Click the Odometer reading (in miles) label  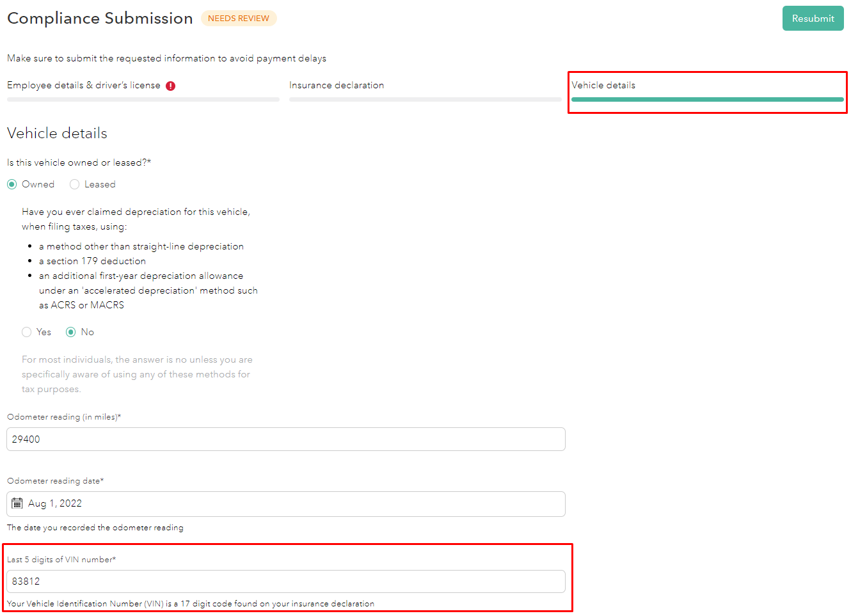64,417
